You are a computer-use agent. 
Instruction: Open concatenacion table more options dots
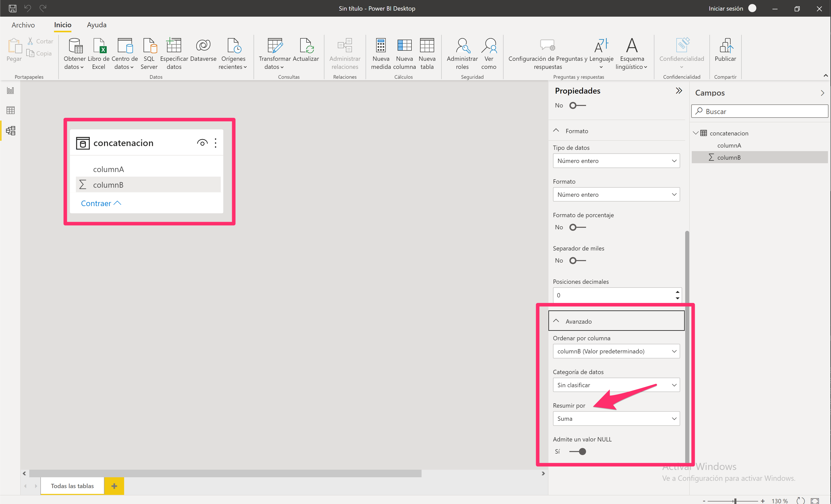coord(215,143)
